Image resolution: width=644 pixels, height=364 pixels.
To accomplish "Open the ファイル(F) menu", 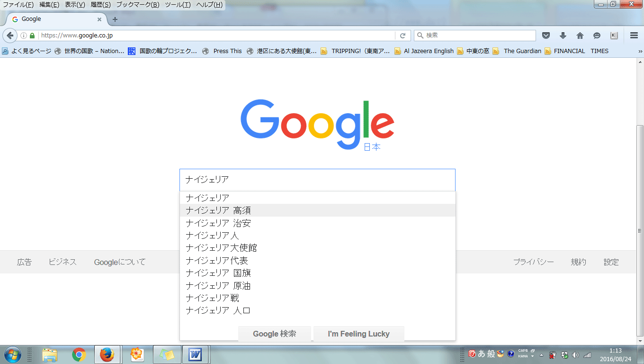I will 18,5.
